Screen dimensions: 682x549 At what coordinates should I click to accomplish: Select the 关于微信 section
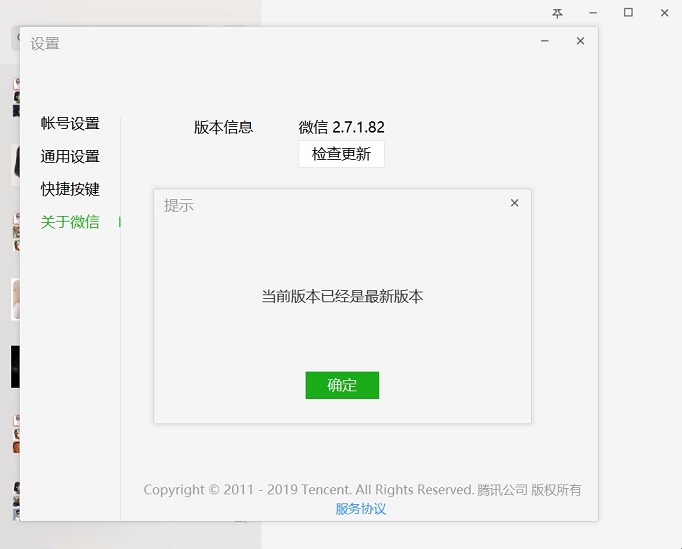coord(70,222)
